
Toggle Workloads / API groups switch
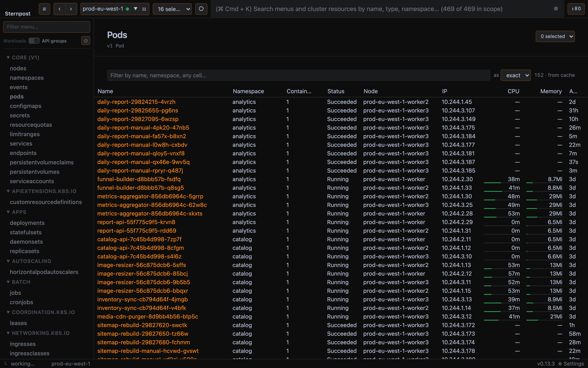tap(34, 41)
